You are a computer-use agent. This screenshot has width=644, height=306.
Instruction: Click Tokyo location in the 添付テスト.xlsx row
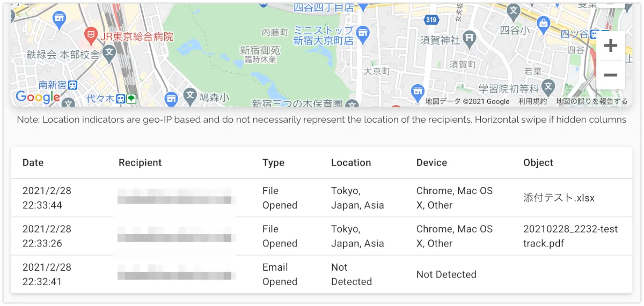point(357,198)
